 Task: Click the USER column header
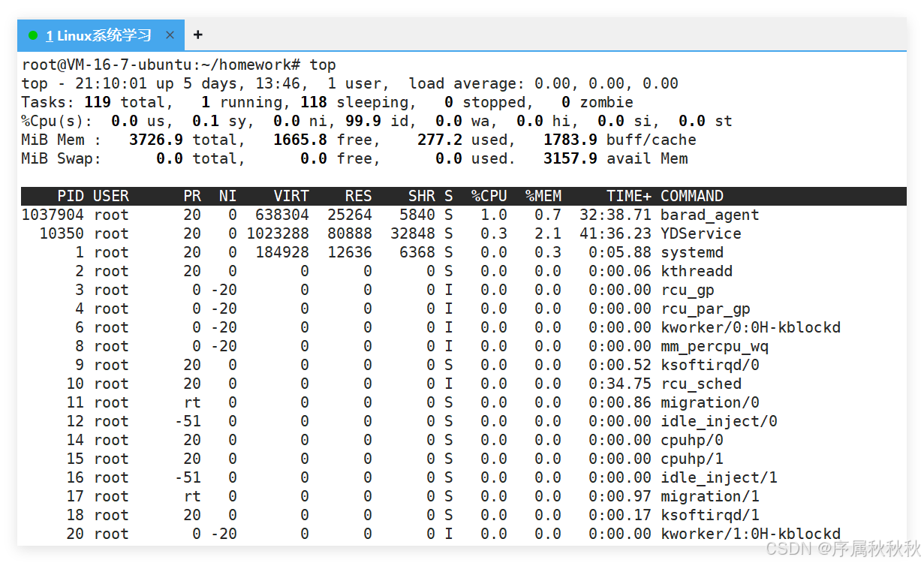click(111, 196)
